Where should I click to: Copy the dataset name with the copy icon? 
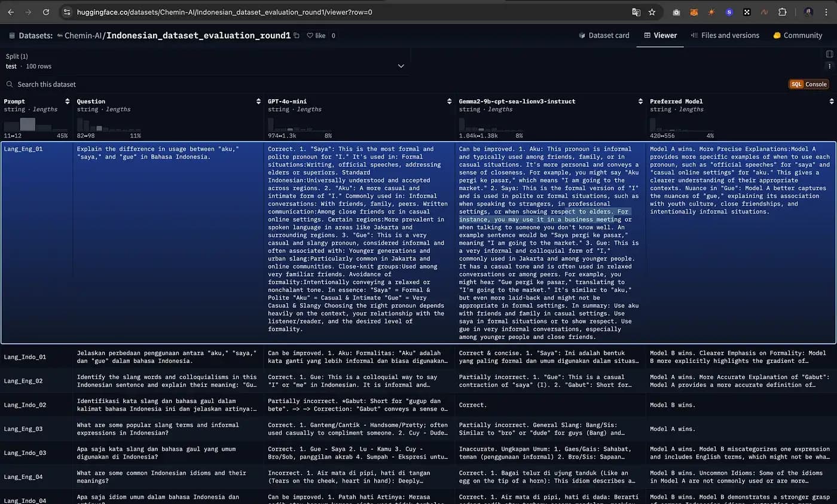(x=297, y=36)
